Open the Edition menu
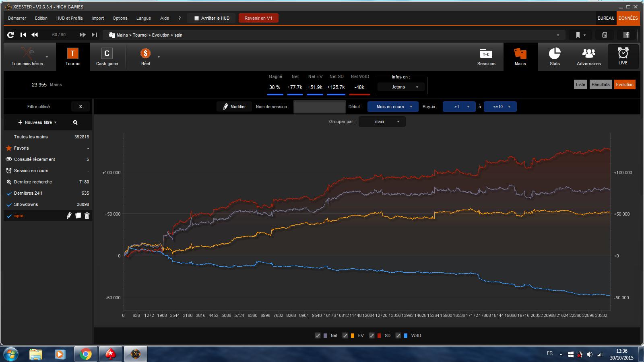This screenshot has height=362, width=644. tap(41, 18)
